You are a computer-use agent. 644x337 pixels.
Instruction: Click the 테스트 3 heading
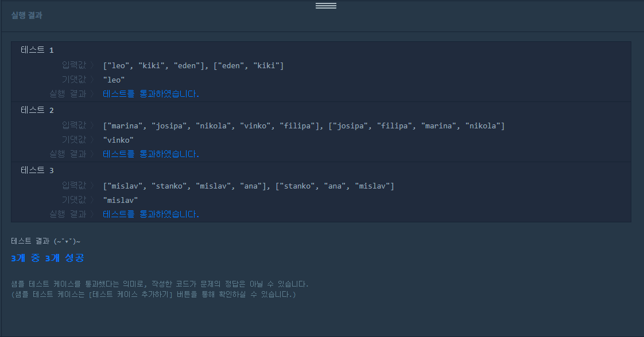click(x=37, y=170)
